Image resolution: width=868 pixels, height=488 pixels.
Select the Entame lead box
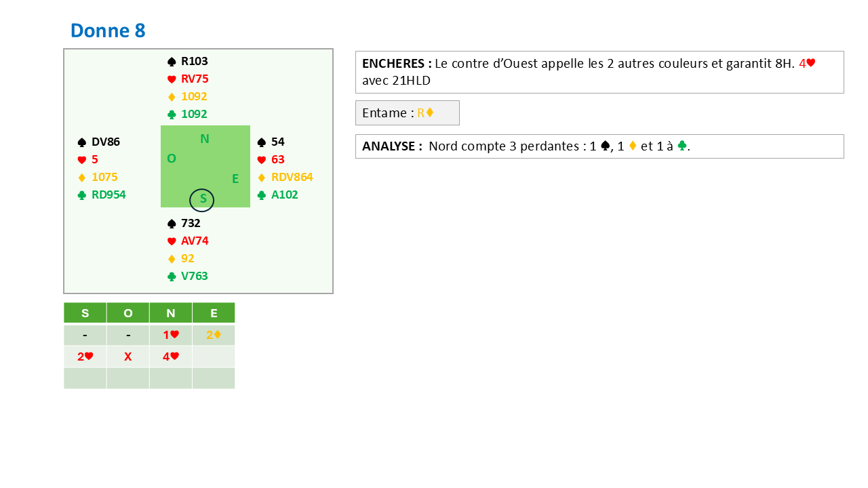click(407, 113)
